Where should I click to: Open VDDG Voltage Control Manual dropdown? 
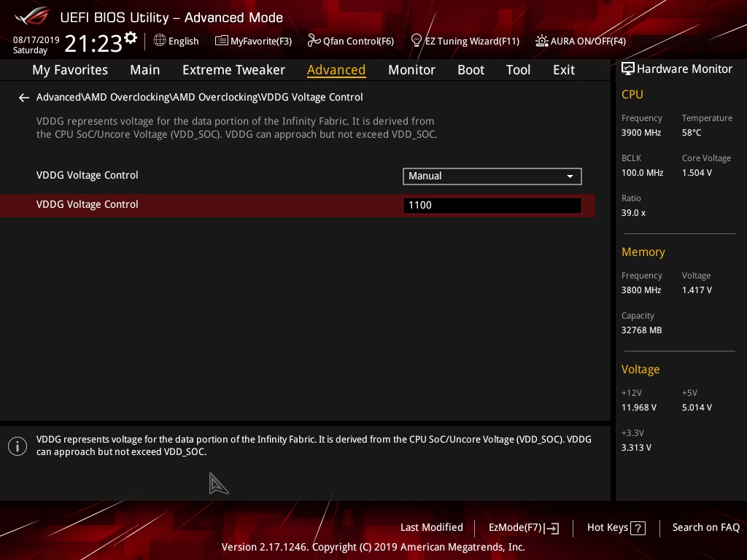click(x=492, y=176)
